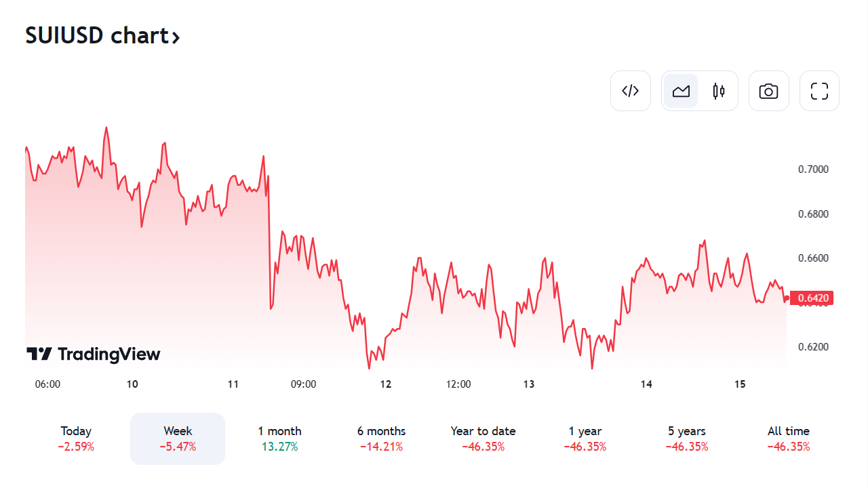
Task: Click the 0.7000 price axis label
Action: [x=813, y=169]
